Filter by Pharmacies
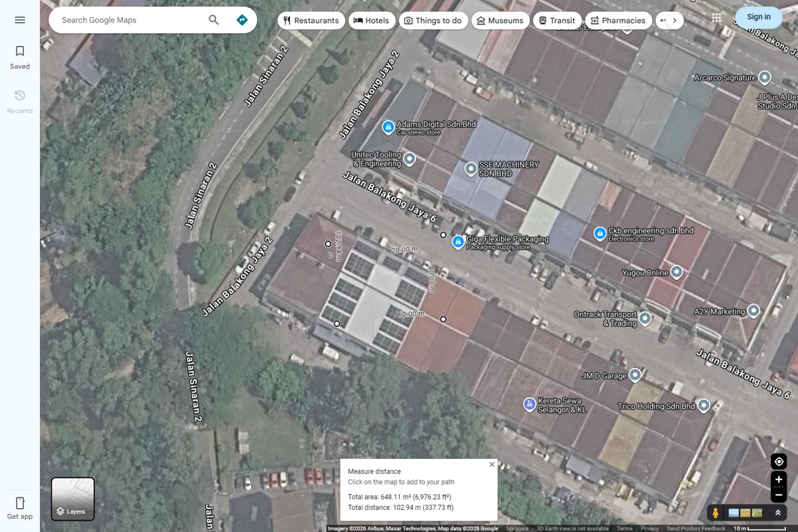This screenshot has height=532, width=798. coord(618,21)
